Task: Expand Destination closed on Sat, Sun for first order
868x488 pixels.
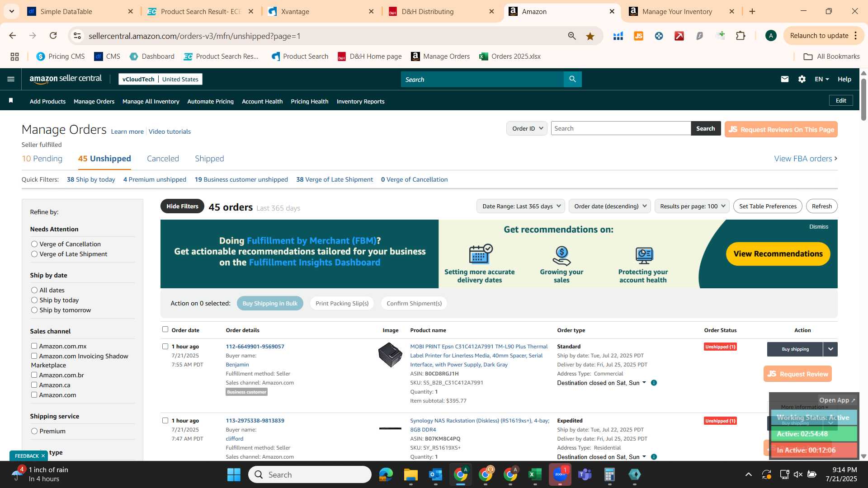Action: click(602, 383)
